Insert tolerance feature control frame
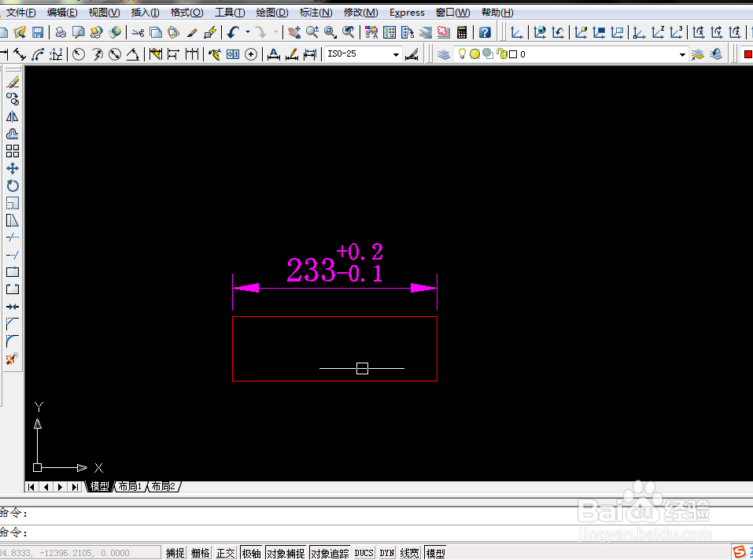 coord(233,54)
